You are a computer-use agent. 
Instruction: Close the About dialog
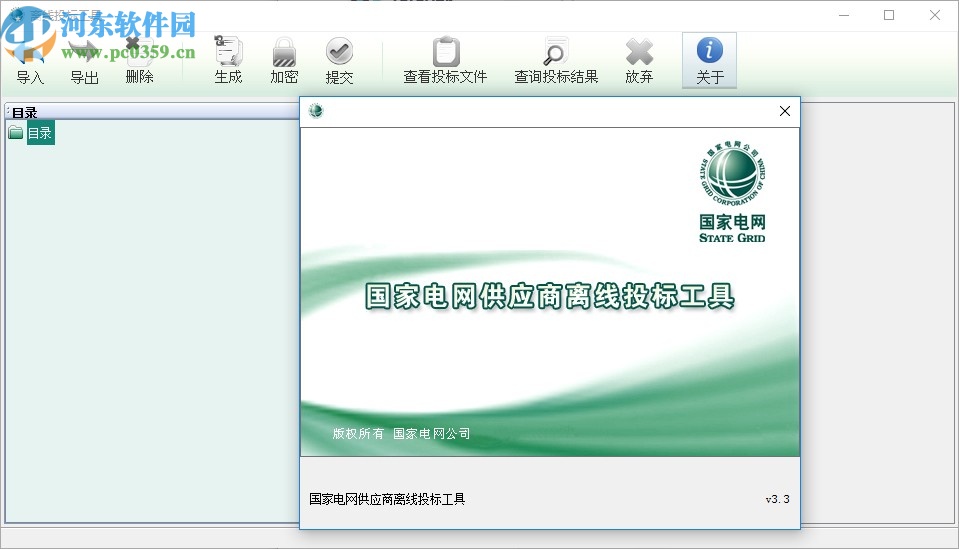point(785,111)
